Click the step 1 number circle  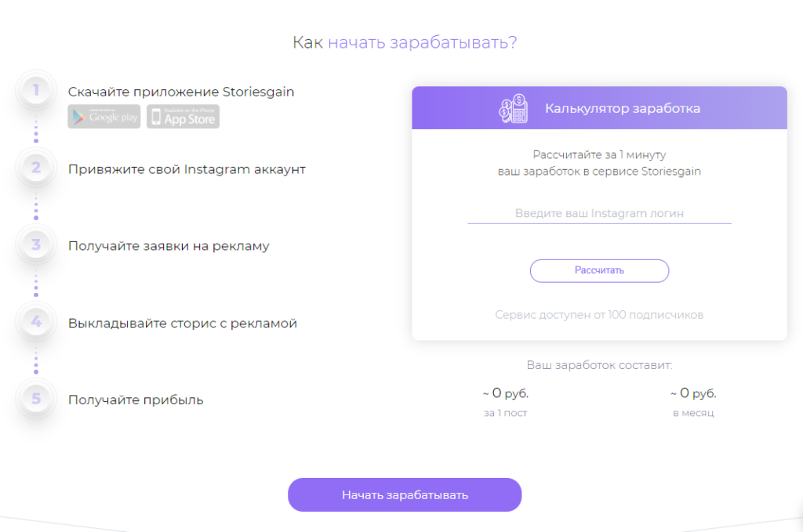point(36,91)
